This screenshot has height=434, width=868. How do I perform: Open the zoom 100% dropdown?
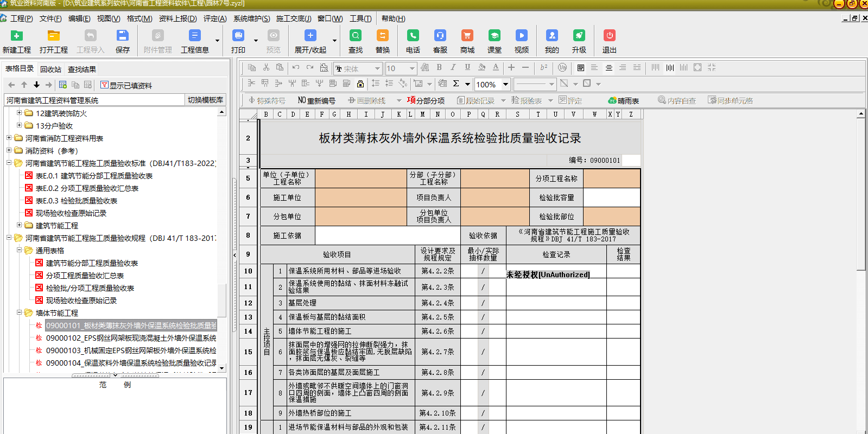(505, 84)
